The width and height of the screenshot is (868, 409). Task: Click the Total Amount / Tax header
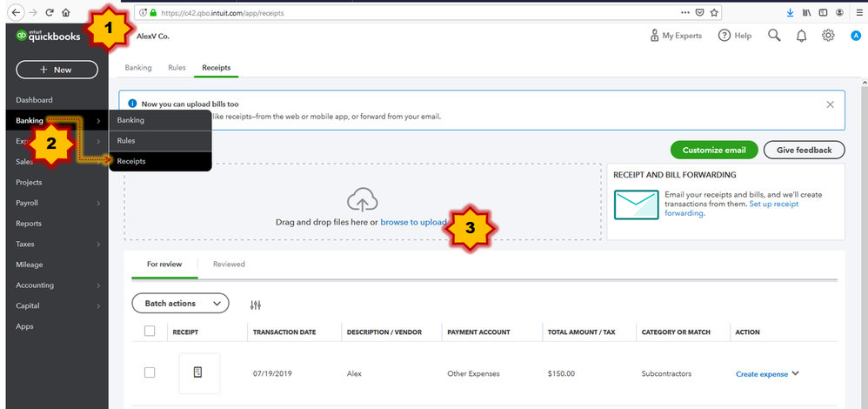(x=581, y=332)
